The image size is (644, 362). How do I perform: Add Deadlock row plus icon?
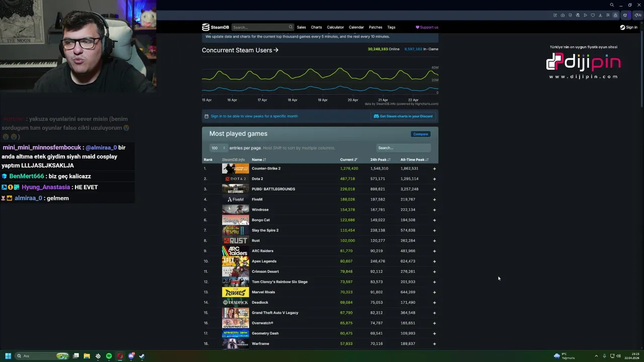click(434, 303)
